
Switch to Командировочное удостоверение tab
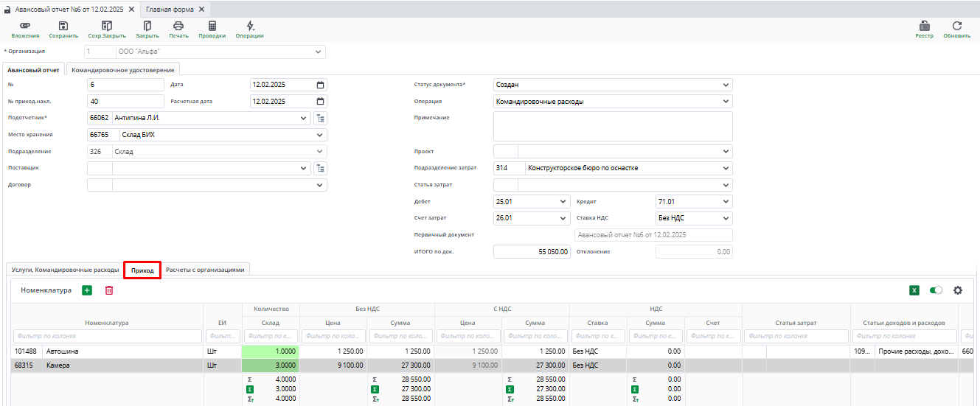point(123,70)
